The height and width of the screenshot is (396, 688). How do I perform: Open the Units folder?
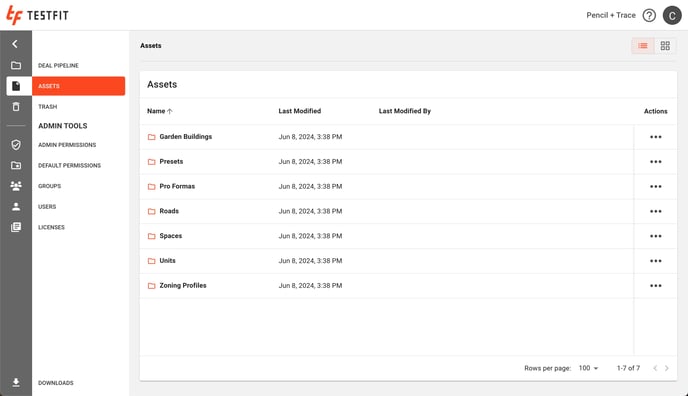pyautogui.click(x=167, y=260)
